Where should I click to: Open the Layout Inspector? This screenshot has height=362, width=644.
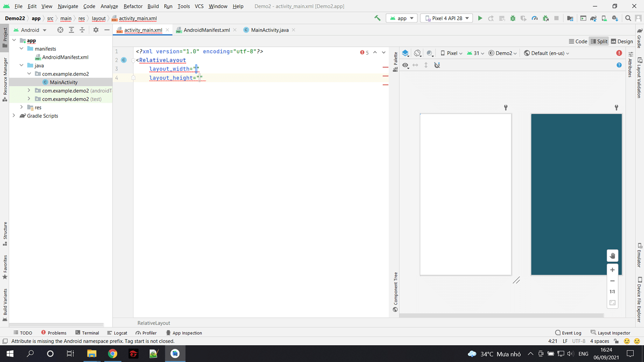[610, 333]
